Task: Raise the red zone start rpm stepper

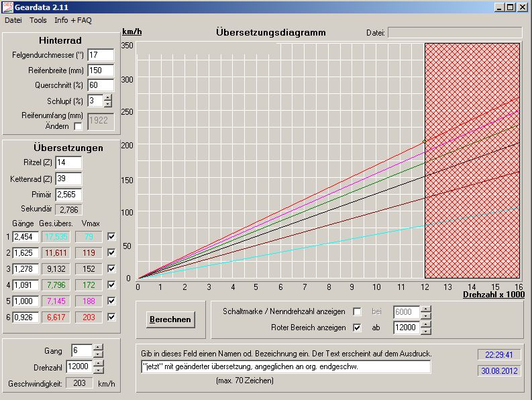Action: point(426,324)
